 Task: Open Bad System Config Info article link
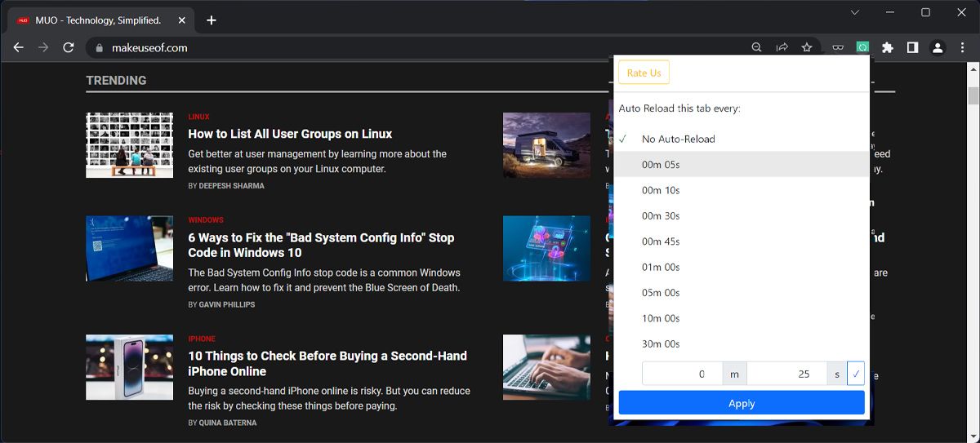click(321, 245)
